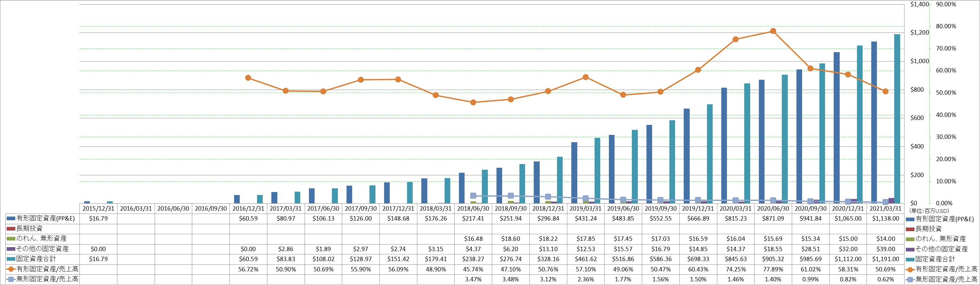This screenshot has height=285, width=980.
Task: Select the 2021/03/31 date column header
Action: coord(886,209)
